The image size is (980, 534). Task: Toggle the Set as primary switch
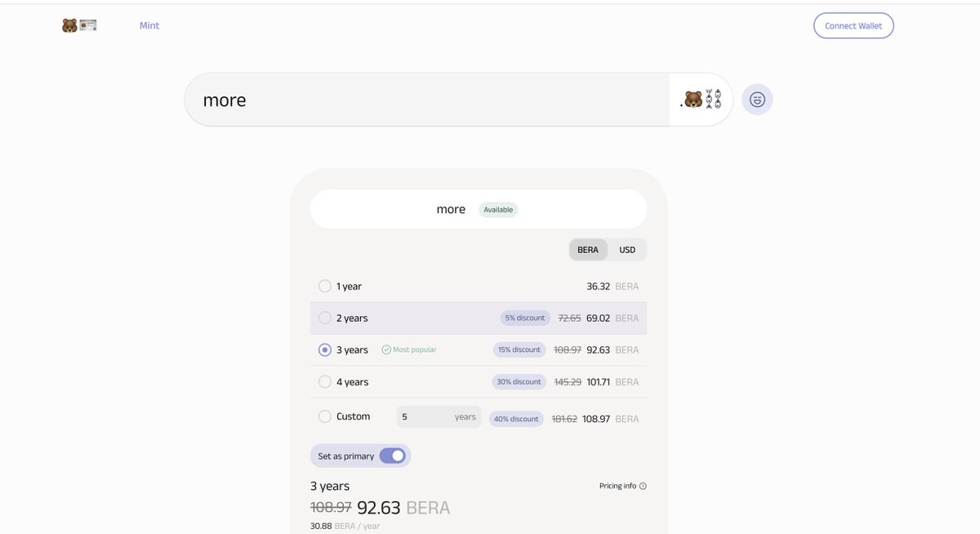point(393,456)
